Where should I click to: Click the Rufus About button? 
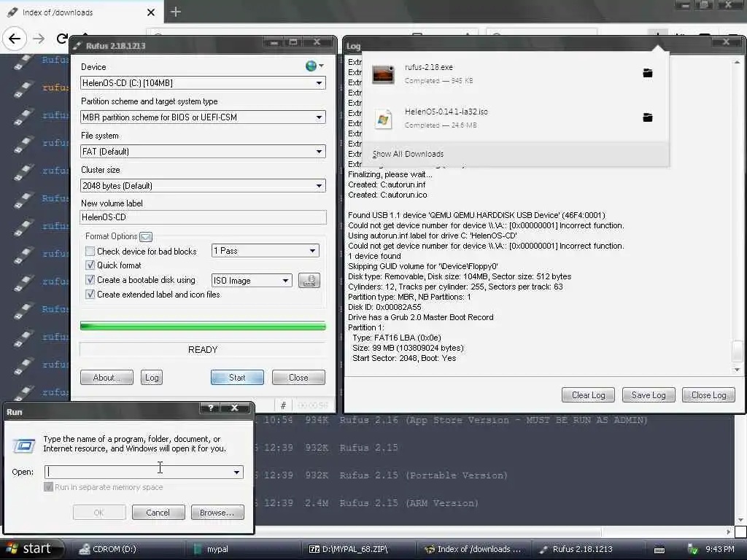[x=107, y=378]
